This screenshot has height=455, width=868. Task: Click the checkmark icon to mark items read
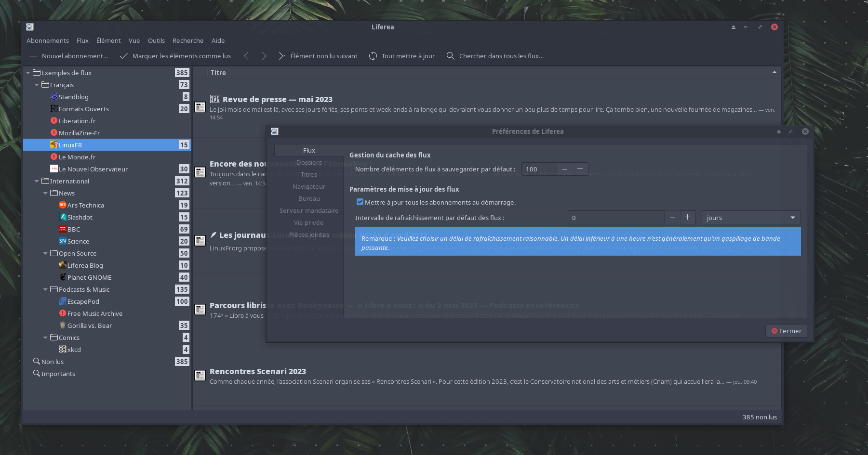point(124,56)
